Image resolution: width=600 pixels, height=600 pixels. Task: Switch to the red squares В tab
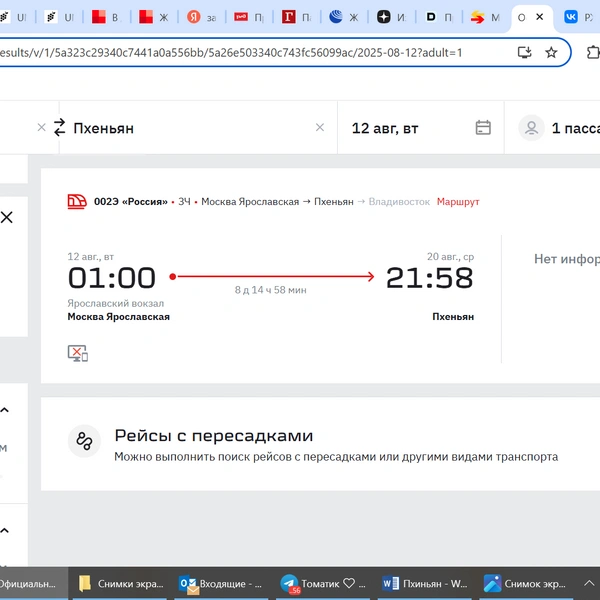106,17
